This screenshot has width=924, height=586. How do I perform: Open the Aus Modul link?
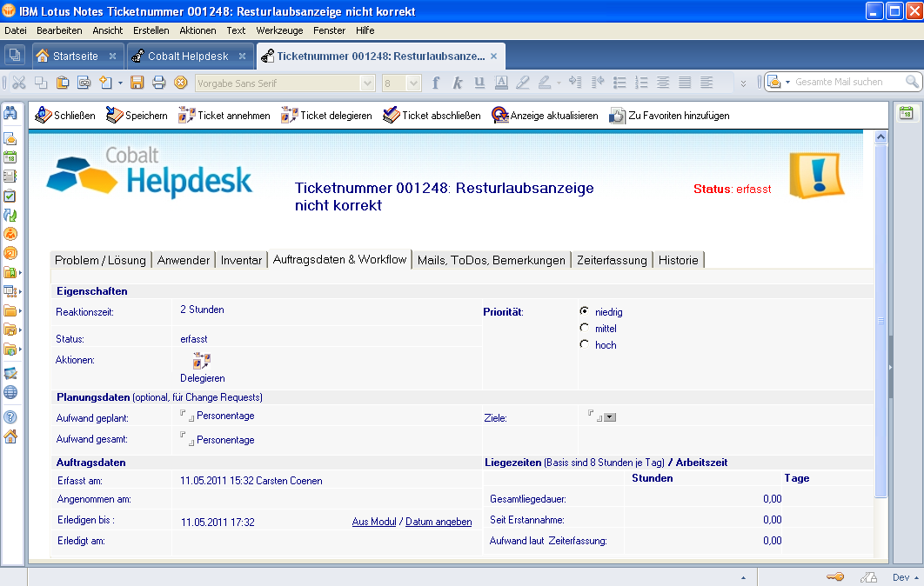[373, 522]
